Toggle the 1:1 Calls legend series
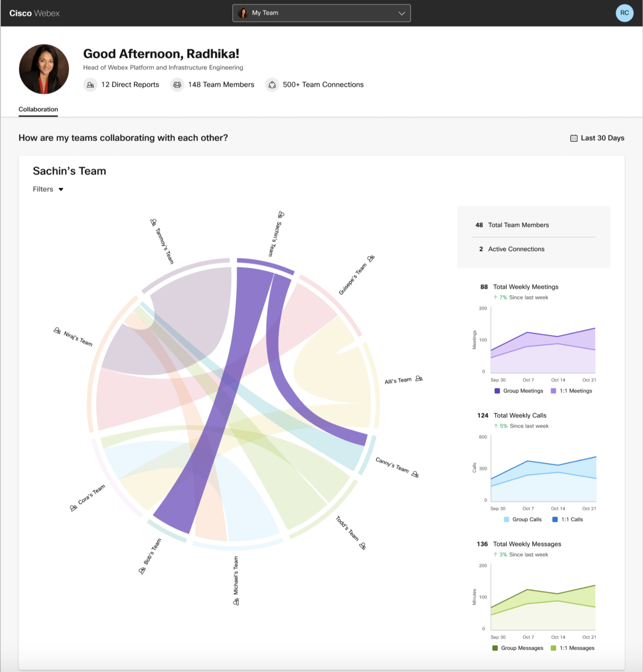This screenshot has width=643, height=672. coord(568,519)
